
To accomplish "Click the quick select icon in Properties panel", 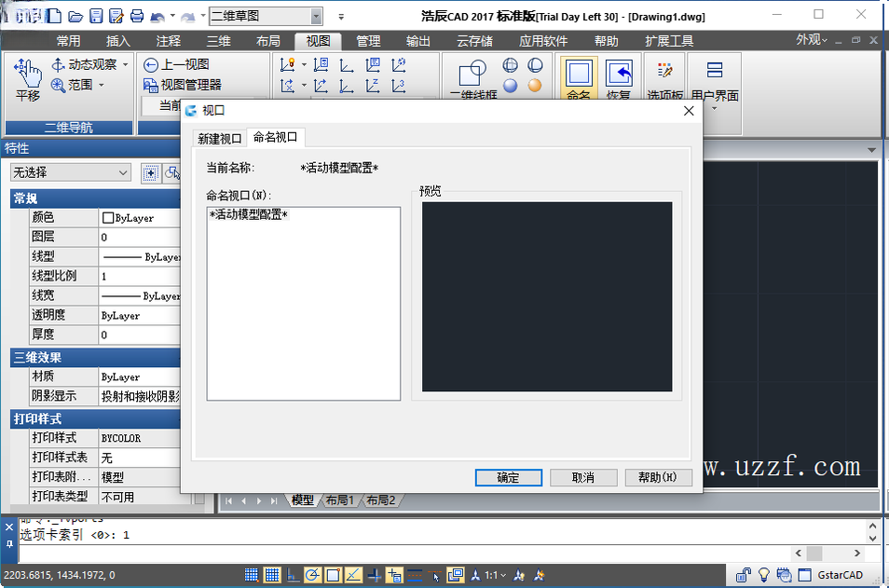I will click(172, 173).
